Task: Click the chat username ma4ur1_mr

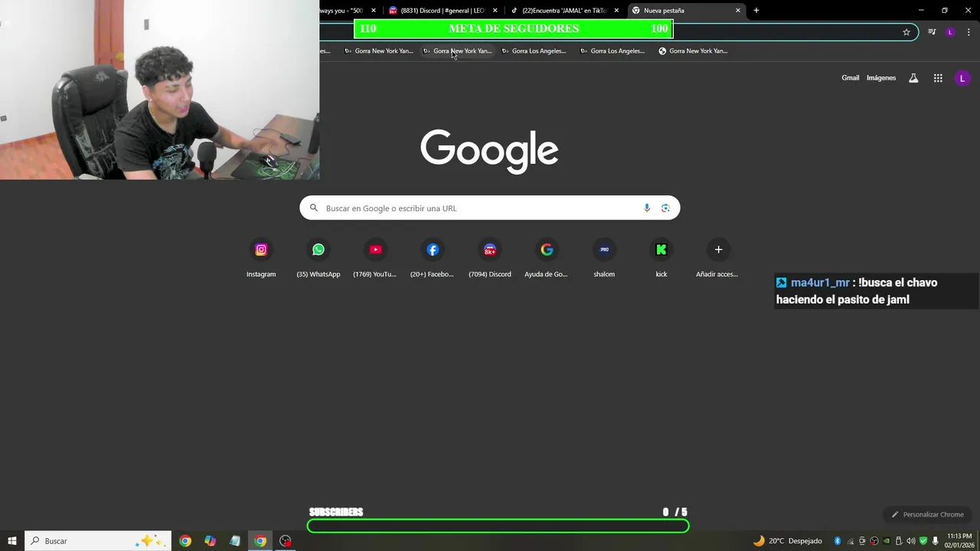Action: point(820,282)
